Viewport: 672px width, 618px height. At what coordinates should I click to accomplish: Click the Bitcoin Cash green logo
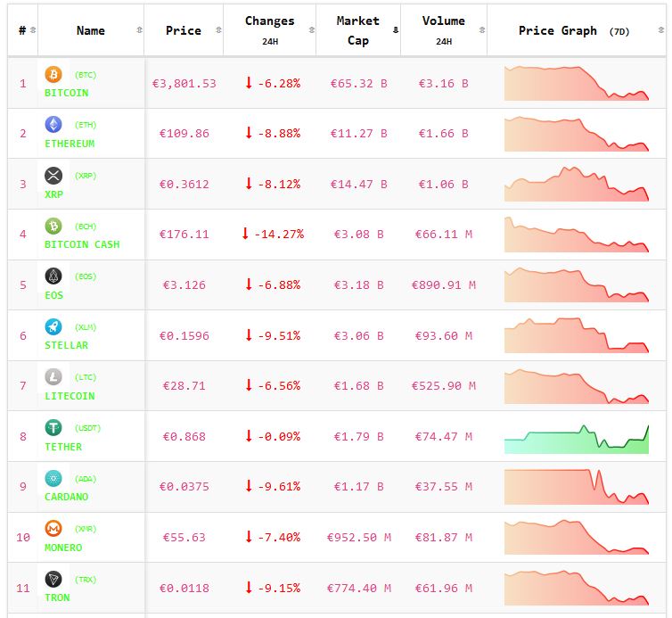(x=53, y=226)
